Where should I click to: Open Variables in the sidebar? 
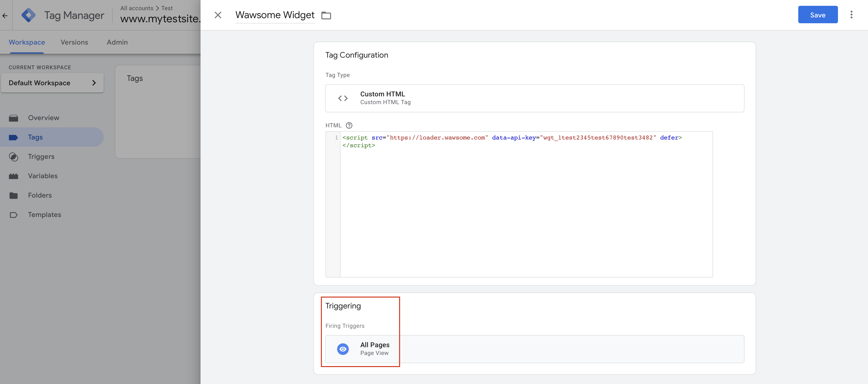pos(42,176)
